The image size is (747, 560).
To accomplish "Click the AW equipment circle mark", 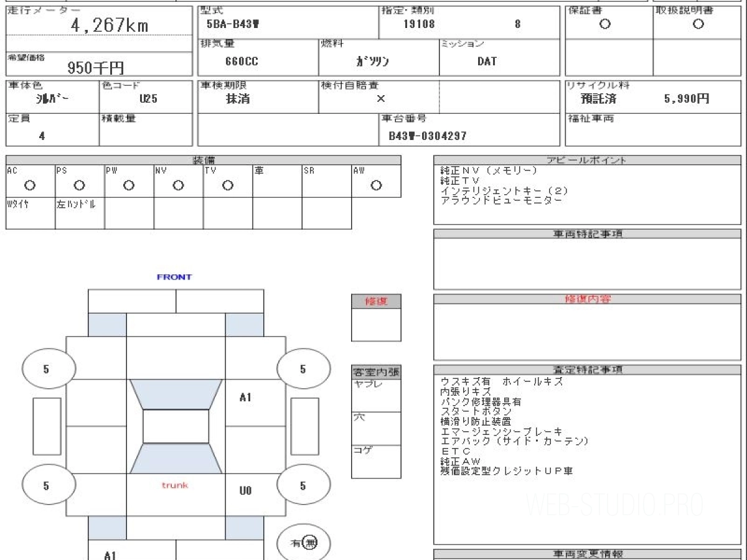I will click(x=376, y=185).
